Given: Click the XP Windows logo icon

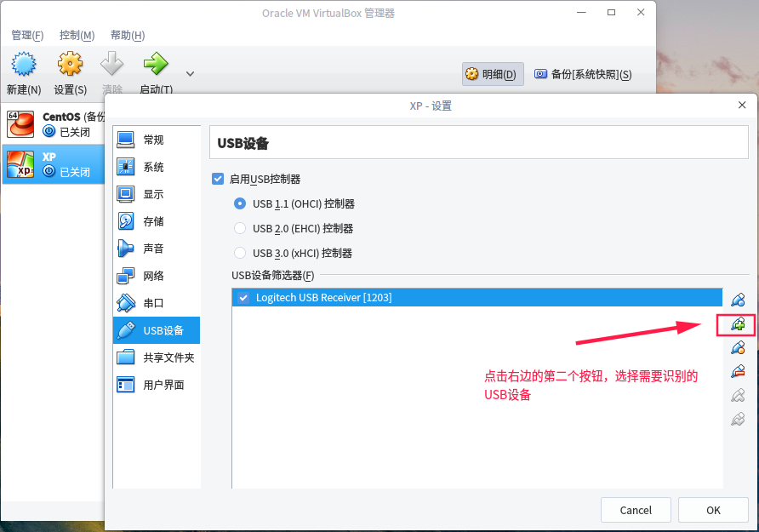Looking at the screenshot, I should [x=20, y=164].
